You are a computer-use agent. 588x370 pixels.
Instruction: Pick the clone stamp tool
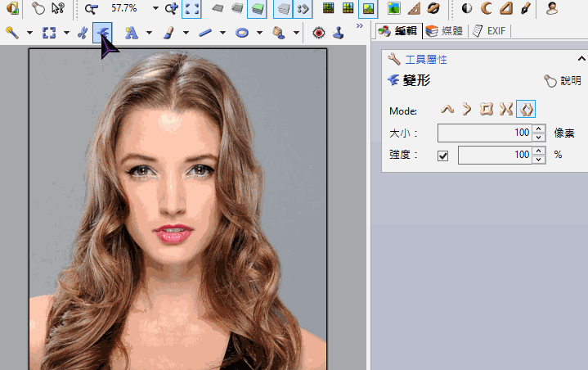[339, 34]
